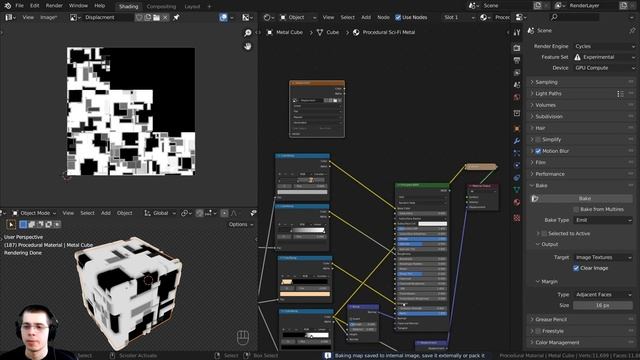Open the Device GPU Compute dropdown
This screenshot has width=640, height=360.
point(604,68)
